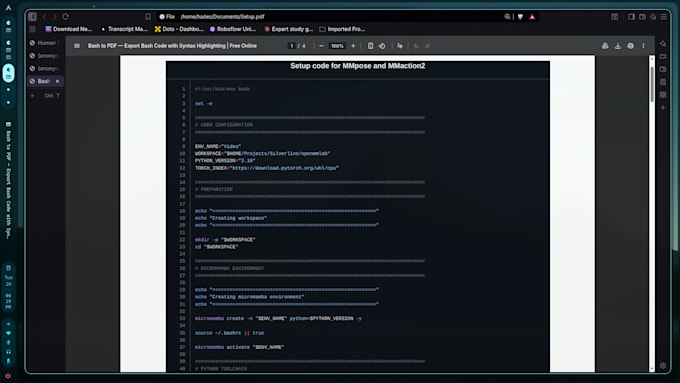This screenshot has height=383, width=680.
Task: Toggle the vertical tabs sidebar panel icon
Action: click(33, 16)
